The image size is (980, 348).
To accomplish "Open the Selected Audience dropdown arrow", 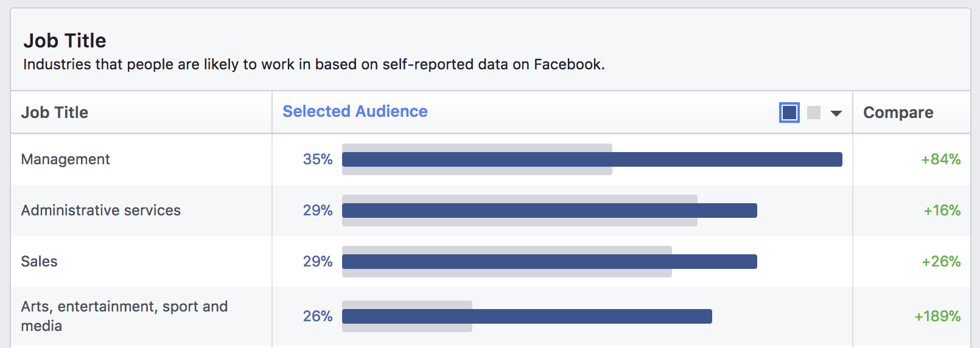I will coord(836,113).
